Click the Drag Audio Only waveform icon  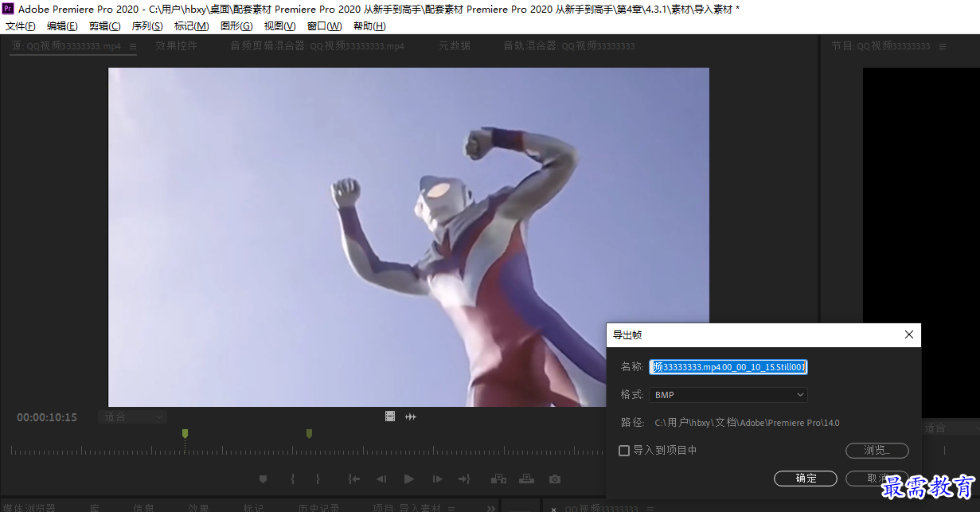pyautogui.click(x=411, y=416)
